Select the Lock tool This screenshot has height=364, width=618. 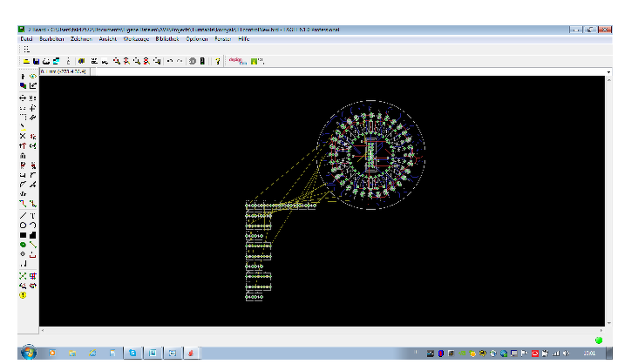pyautogui.click(x=23, y=155)
